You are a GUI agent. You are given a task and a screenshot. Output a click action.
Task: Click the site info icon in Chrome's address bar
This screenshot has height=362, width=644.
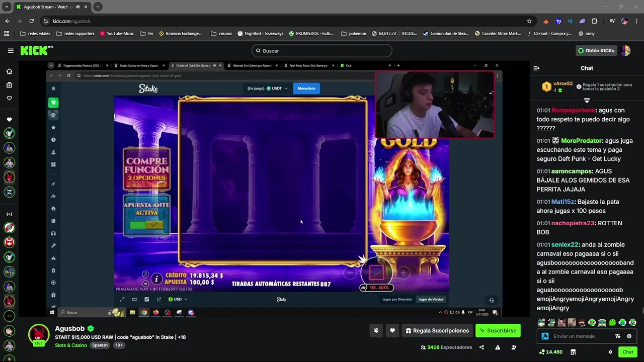[46, 21]
